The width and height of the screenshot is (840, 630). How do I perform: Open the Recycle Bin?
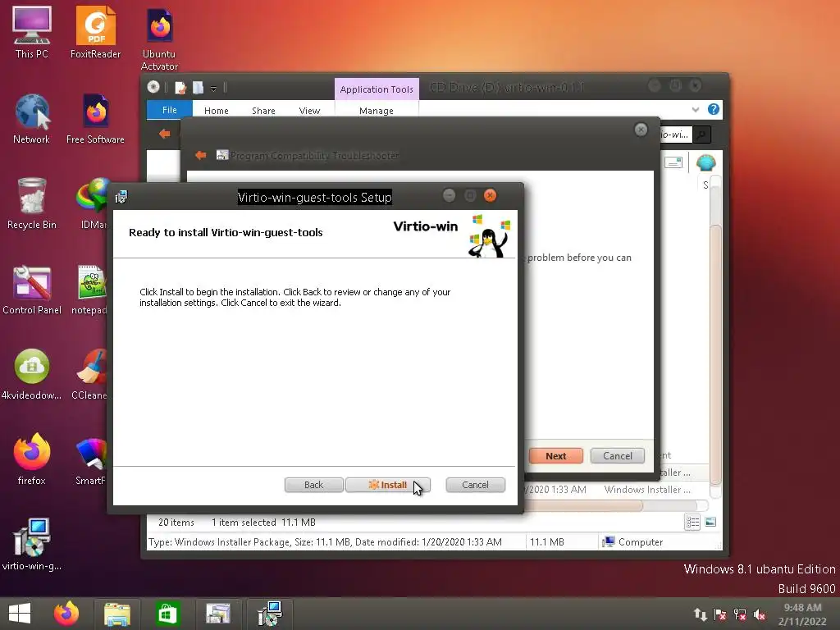click(32, 203)
